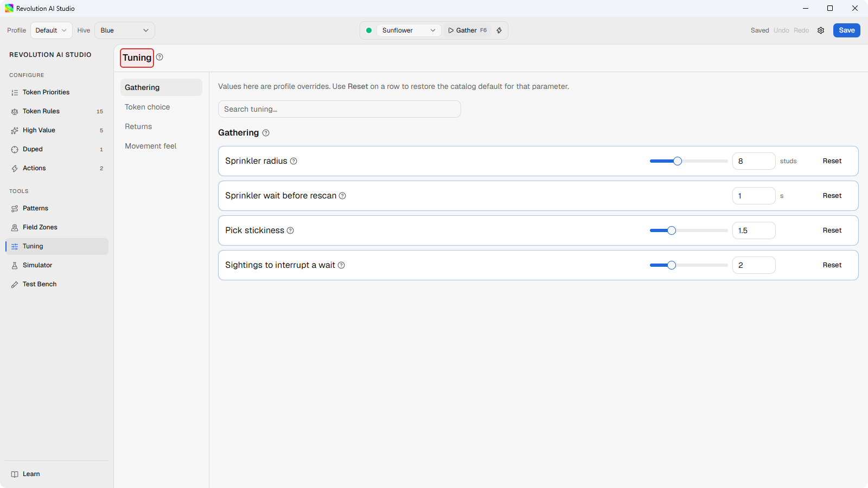
Task: Click the Pick stickiness value field
Action: 754,230
